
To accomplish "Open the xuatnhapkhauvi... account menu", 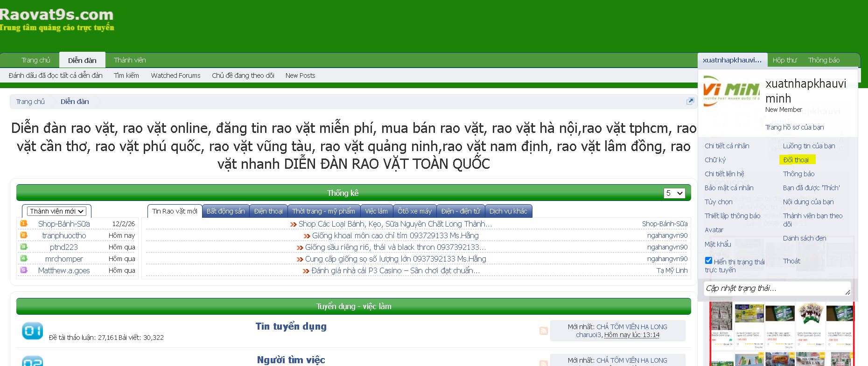I will point(732,60).
